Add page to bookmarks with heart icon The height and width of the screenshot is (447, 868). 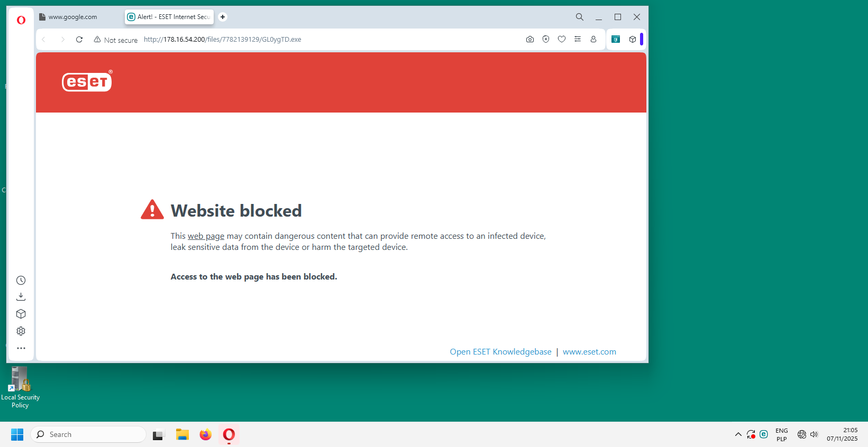click(561, 39)
